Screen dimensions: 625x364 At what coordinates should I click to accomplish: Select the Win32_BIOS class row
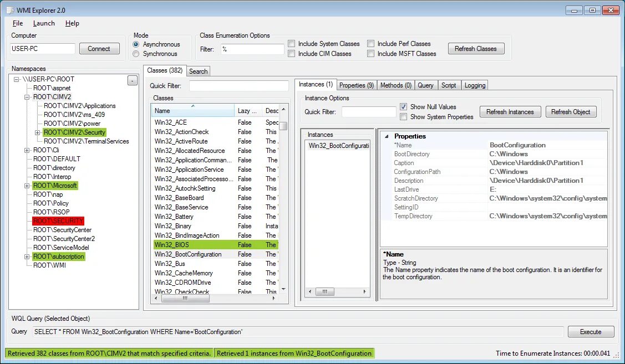pyautogui.click(x=216, y=245)
